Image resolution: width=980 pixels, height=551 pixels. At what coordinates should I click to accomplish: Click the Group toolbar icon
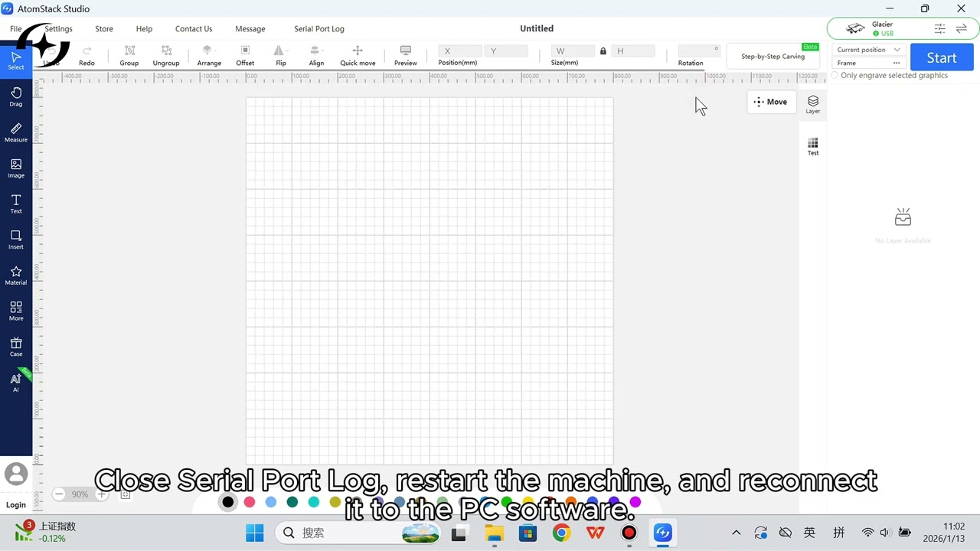(x=129, y=55)
